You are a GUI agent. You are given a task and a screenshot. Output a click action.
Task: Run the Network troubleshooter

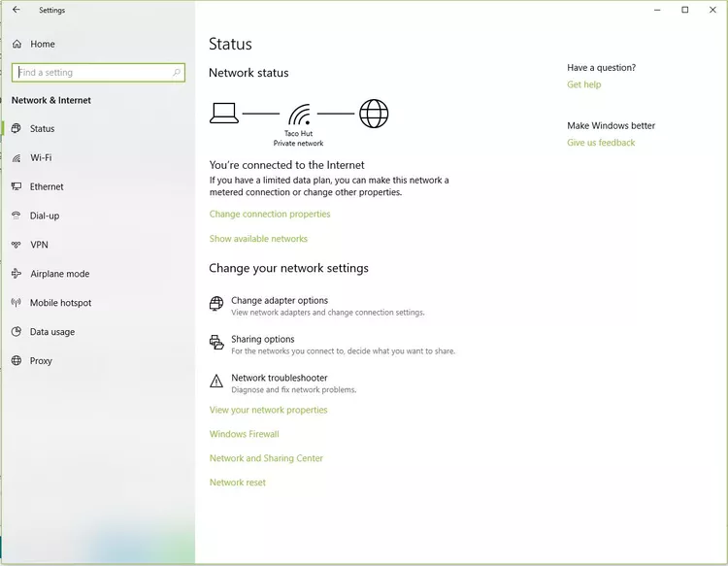coord(280,379)
